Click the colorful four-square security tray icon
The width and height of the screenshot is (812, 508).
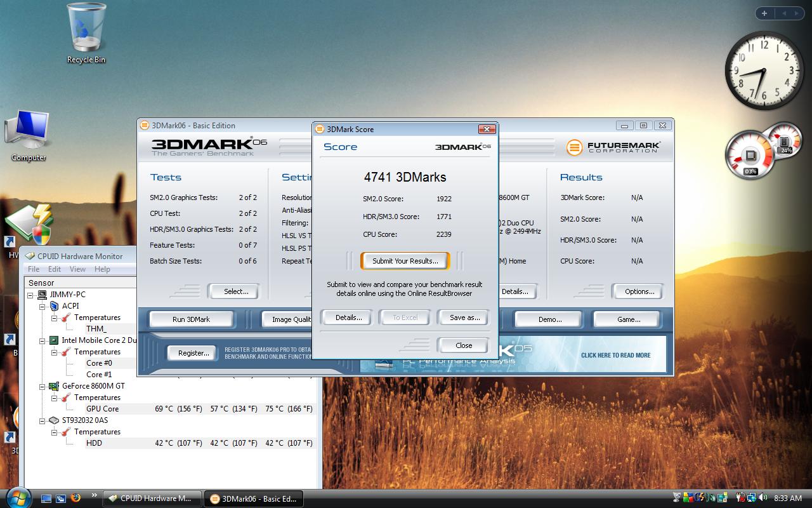tap(688, 497)
